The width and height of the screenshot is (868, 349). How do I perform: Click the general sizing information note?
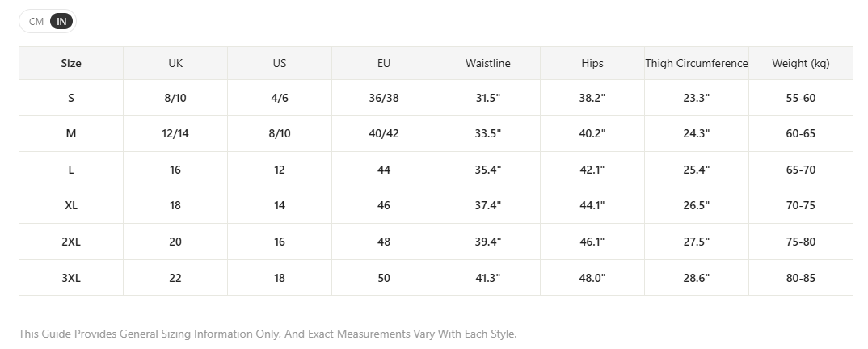[x=268, y=334]
